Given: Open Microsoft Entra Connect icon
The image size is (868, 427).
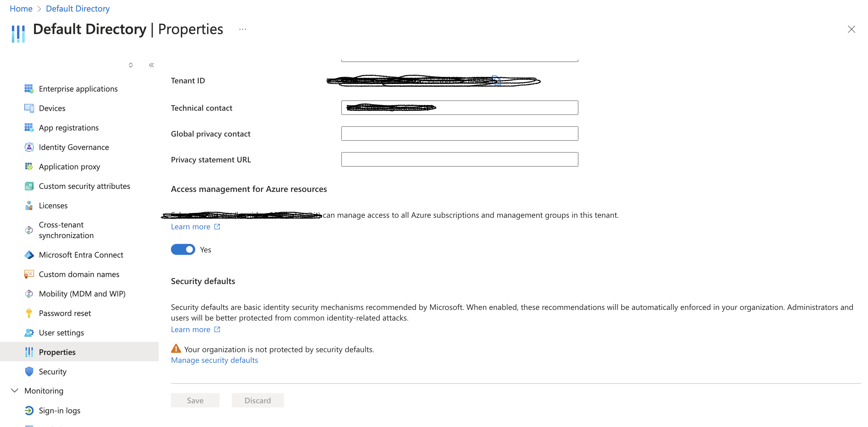Looking at the screenshot, I should point(29,255).
